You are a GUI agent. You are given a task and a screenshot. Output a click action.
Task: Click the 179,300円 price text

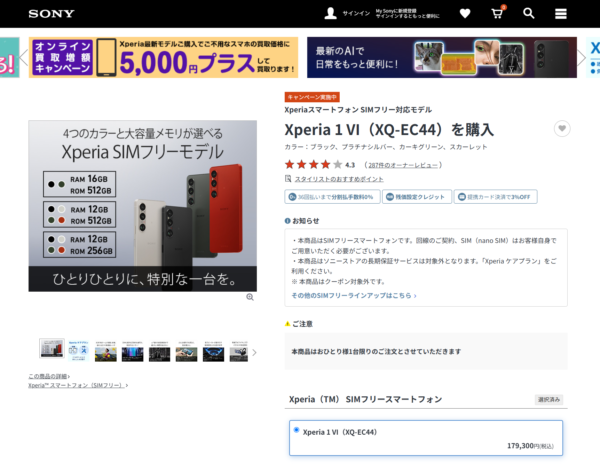tap(530, 446)
